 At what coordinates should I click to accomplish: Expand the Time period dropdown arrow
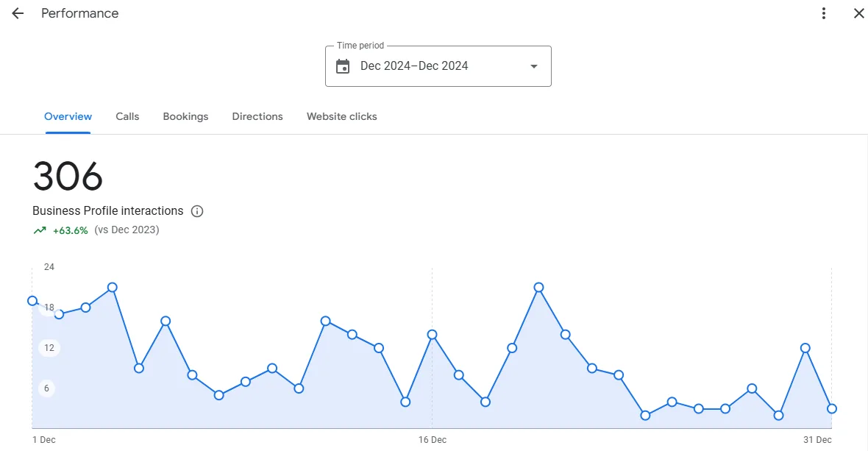(x=533, y=66)
